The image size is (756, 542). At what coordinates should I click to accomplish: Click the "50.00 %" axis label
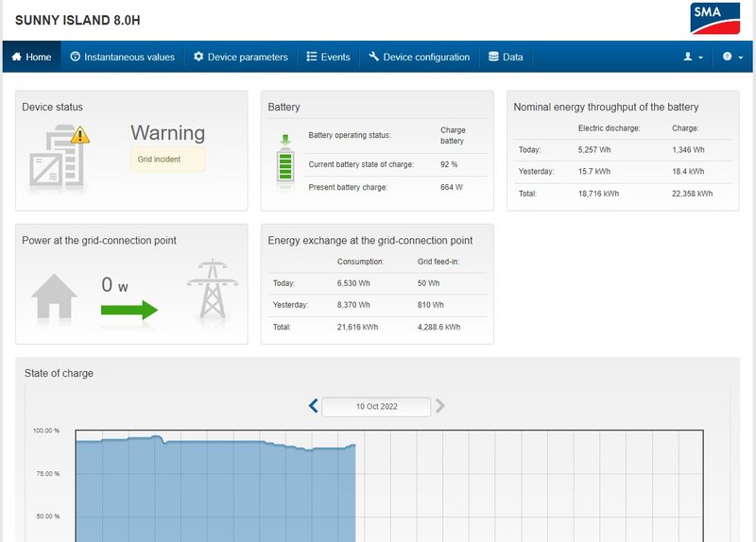point(48,517)
